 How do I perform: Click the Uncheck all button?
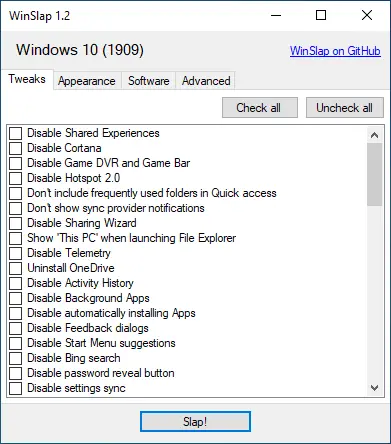345,108
